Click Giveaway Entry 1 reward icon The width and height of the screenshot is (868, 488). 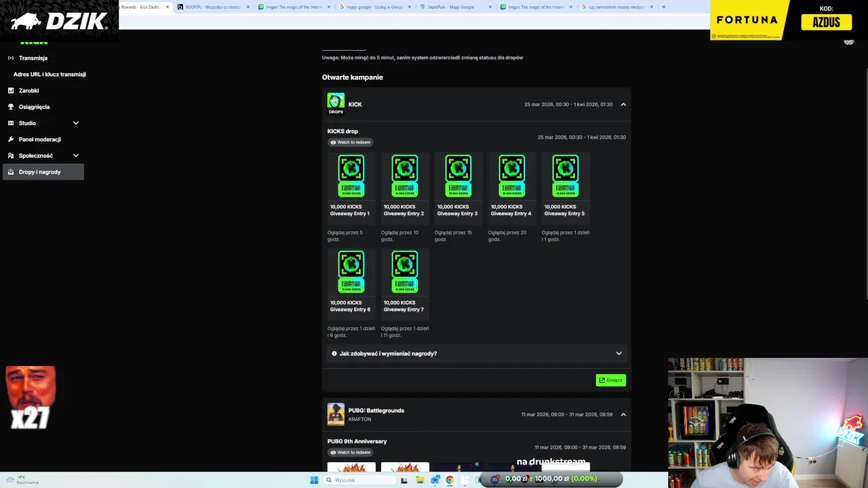tap(351, 176)
